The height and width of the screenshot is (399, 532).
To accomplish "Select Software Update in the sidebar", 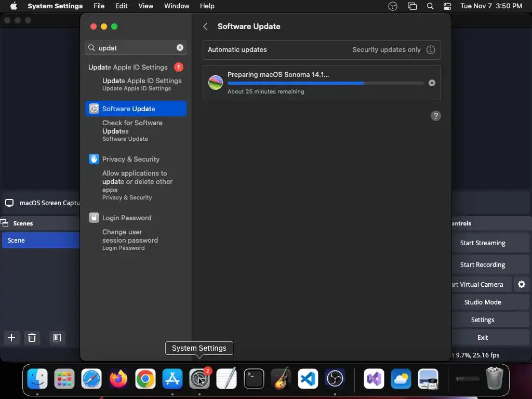I will tap(136, 109).
